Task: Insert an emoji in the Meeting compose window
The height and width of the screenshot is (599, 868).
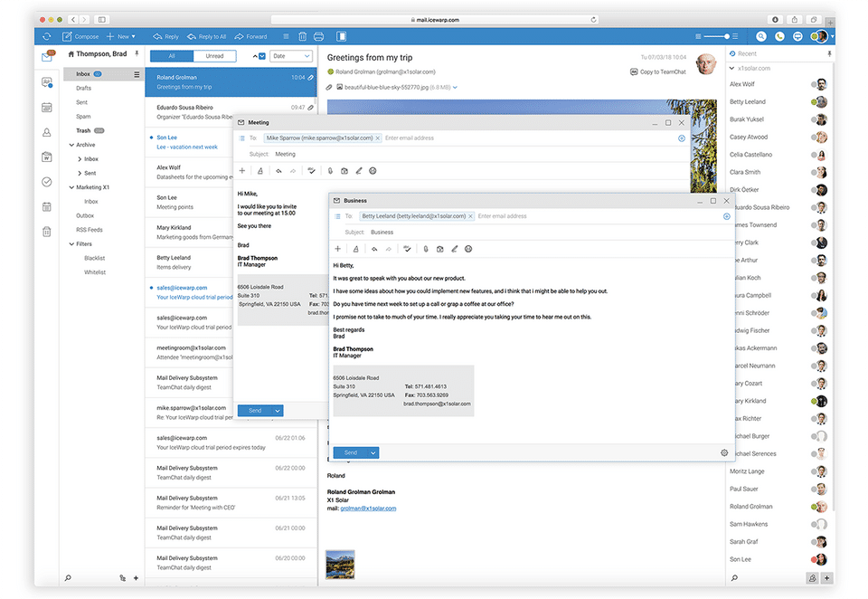Action: coord(373,171)
